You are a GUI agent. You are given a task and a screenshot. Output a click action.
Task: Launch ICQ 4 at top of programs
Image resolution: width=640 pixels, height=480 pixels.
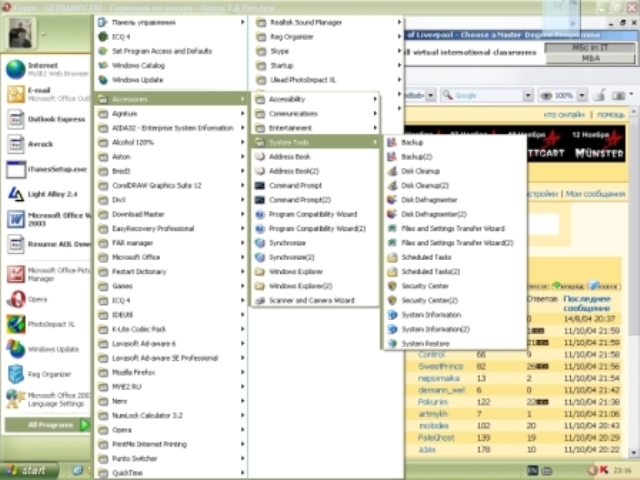(x=171, y=37)
